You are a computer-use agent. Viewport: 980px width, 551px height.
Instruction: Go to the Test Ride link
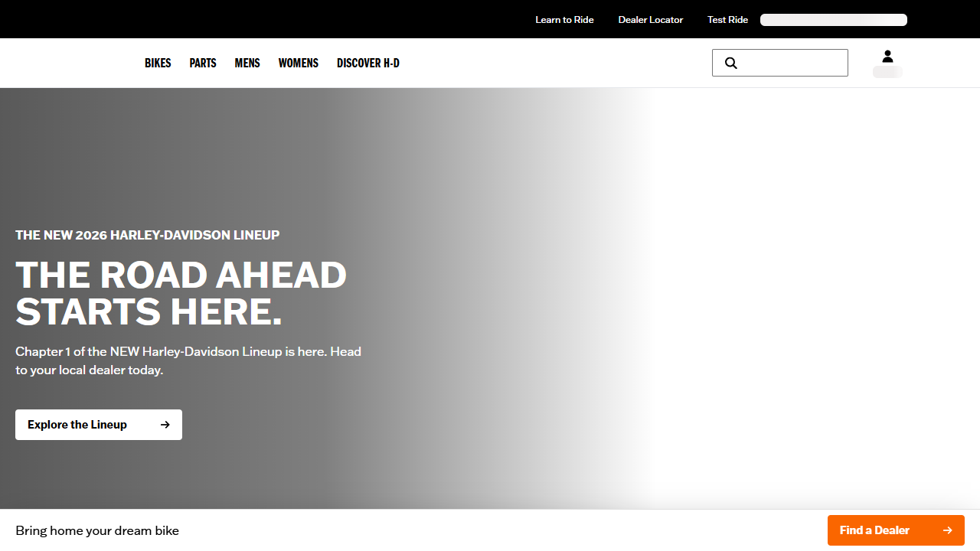(x=727, y=20)
